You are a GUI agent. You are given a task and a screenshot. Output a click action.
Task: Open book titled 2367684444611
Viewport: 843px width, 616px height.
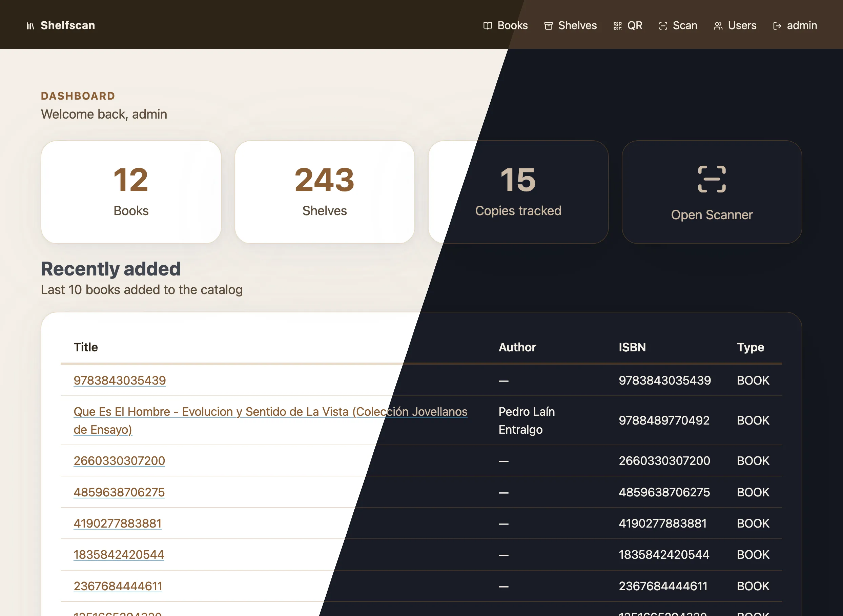[118, 586]
